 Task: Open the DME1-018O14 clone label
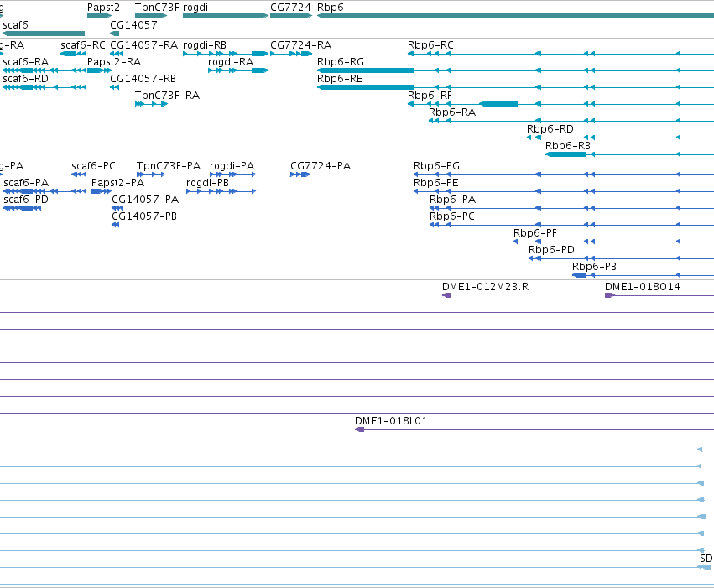pyautogui.click(x=643, y=287)
